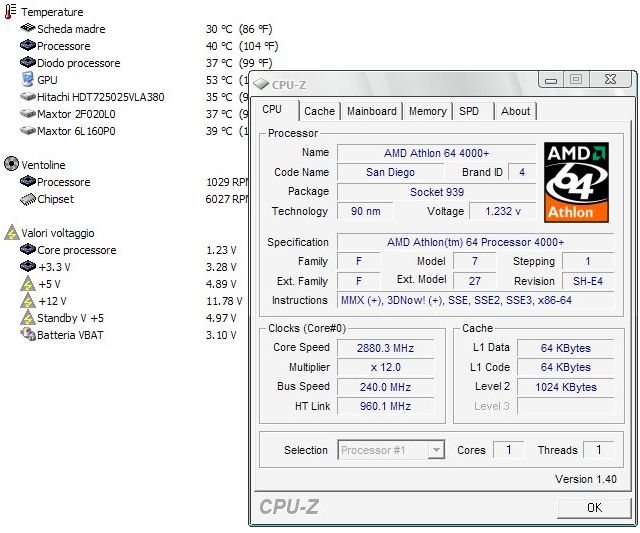The height and width of the screenshot is (533, 640).
Task: Select the Core processore voltage row
Action: (x=129, y=250)
